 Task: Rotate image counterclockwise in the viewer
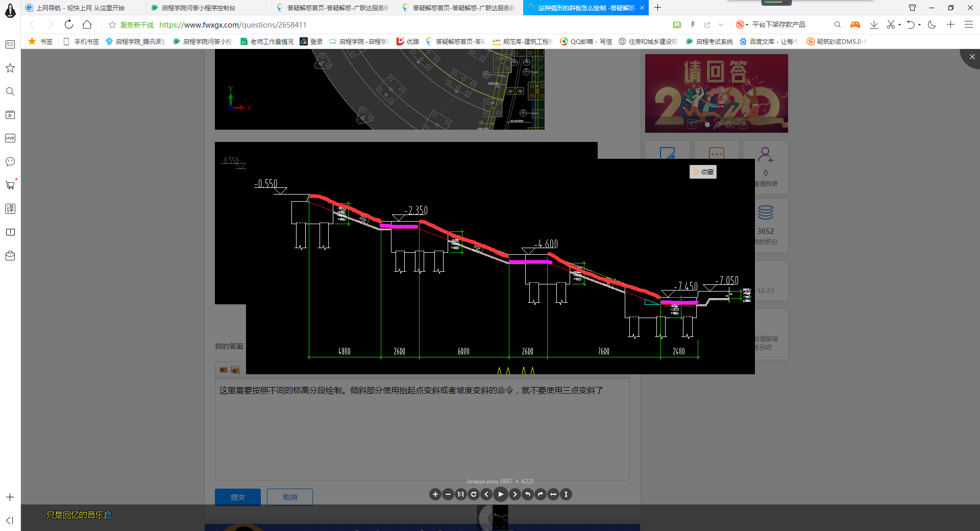click(x=528, y=494)
